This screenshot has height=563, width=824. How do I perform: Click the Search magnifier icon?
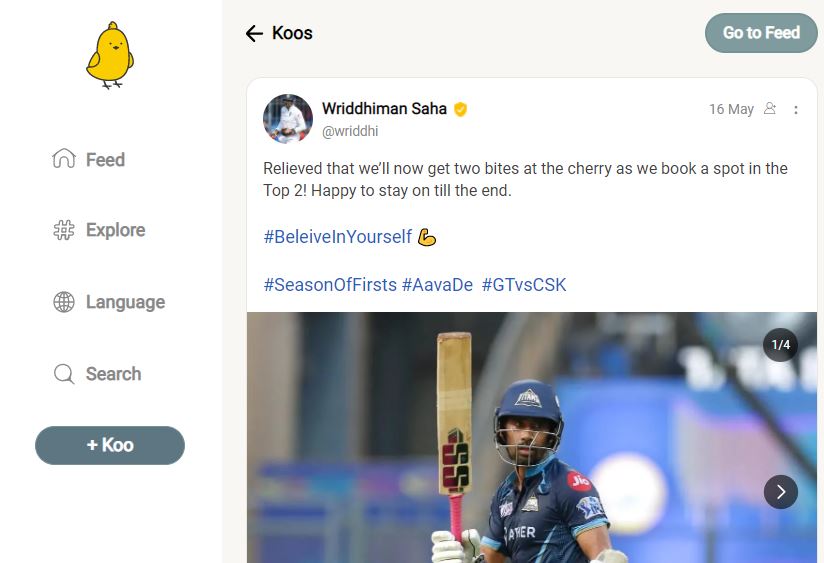[x=64, y=374]
